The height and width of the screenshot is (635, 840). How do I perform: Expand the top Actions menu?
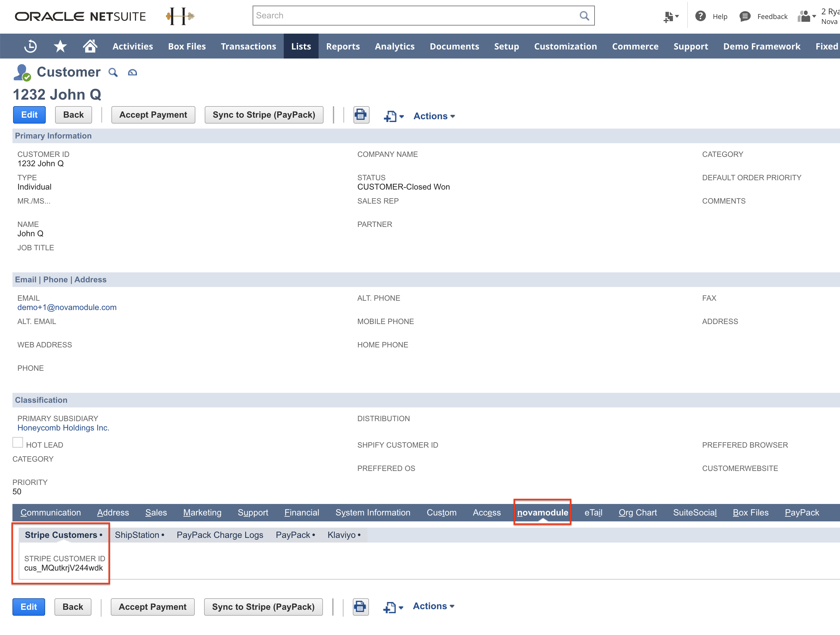click(434, 116)
